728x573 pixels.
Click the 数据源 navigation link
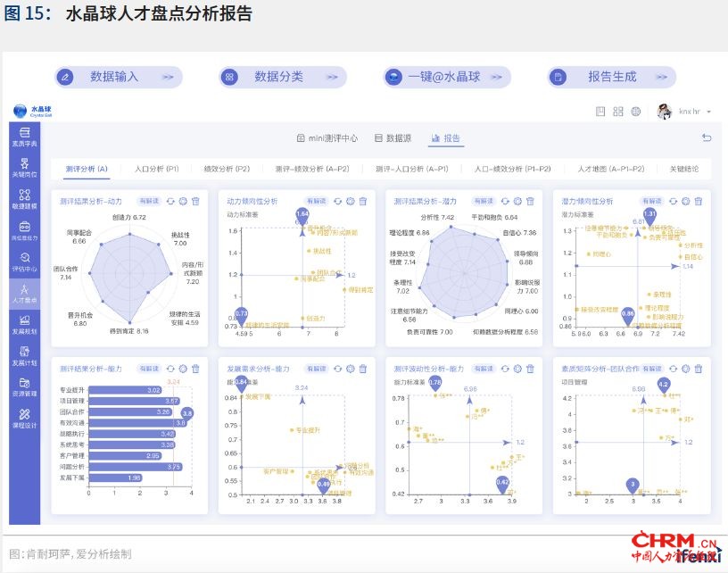393,138
